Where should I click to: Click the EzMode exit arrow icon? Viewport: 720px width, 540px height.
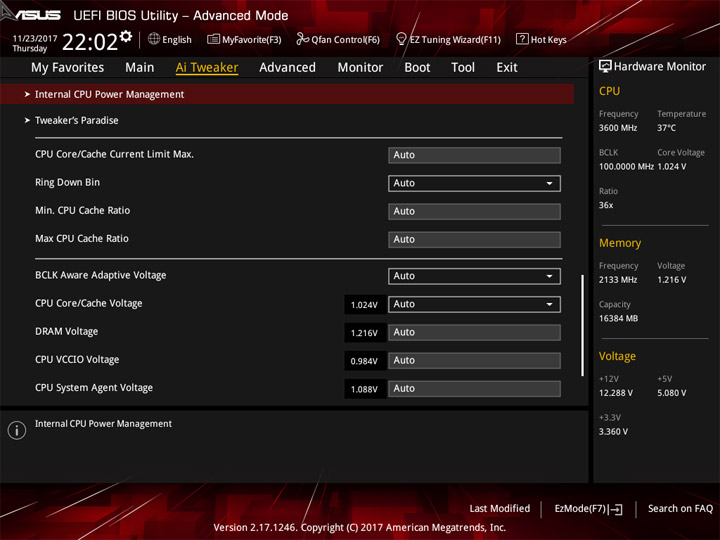pyautogui.click(x=617, y=509)
